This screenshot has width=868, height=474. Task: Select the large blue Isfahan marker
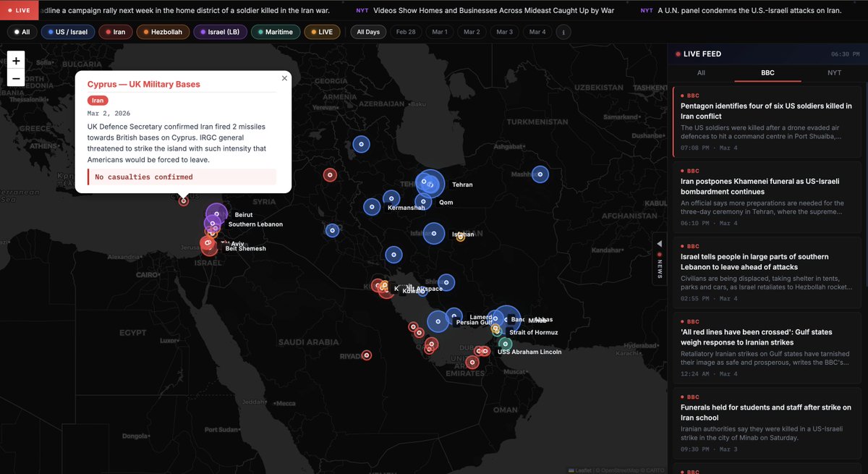pyautogui.click(x=434, y=233)
